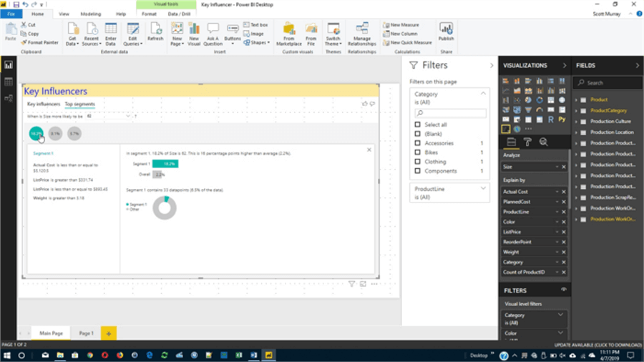Click the Category filter search box
The image size is (644, 362).
click(451, 113)
